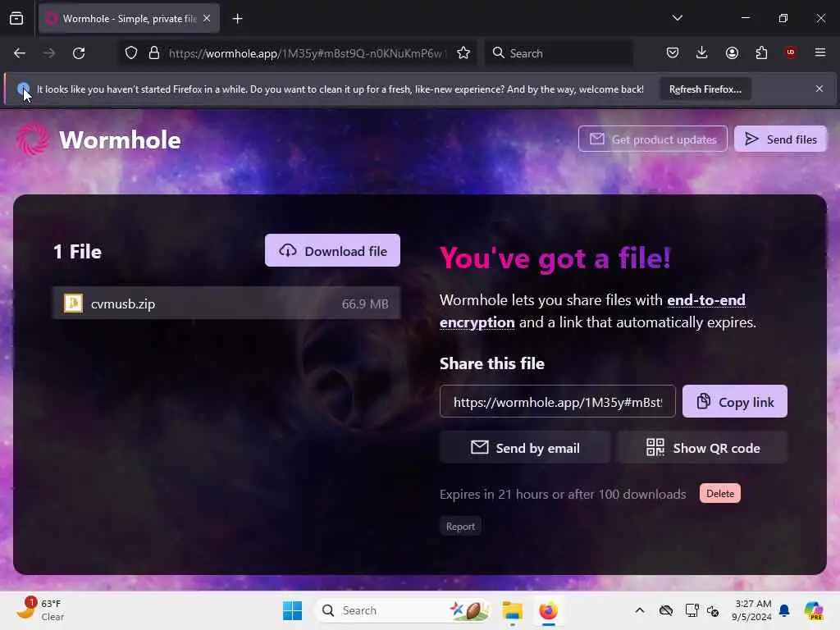840x630 pixels.
Task: Select the Wormhole browser tab
Action: pos(129,19)
